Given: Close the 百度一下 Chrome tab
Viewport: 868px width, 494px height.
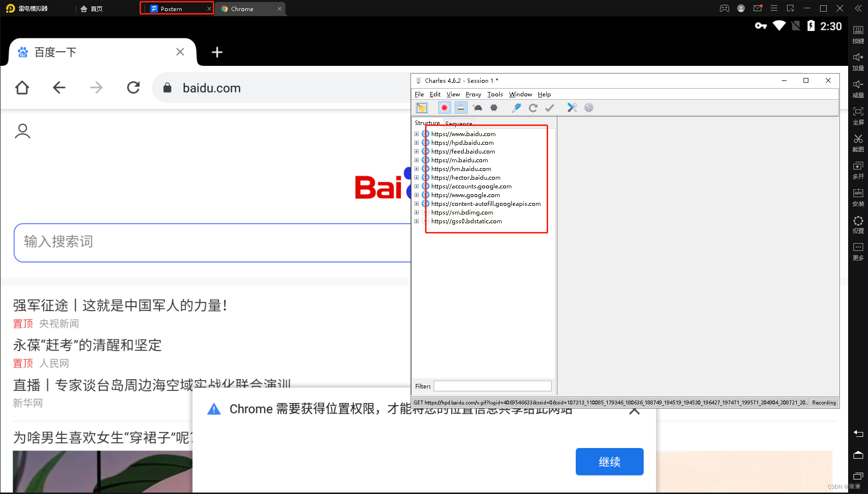Looking at the screenshot, I should point(180,52).
